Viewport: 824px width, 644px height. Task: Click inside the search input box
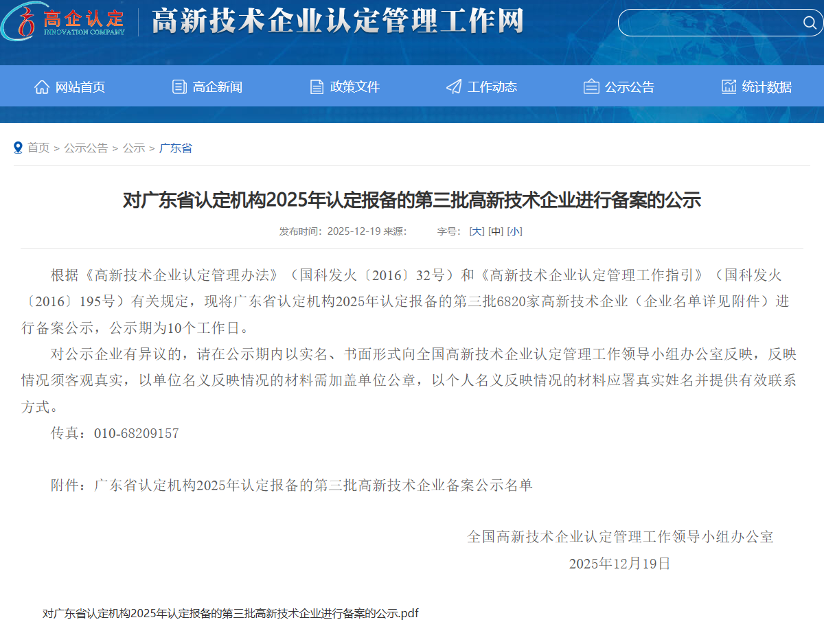[707, 23]
